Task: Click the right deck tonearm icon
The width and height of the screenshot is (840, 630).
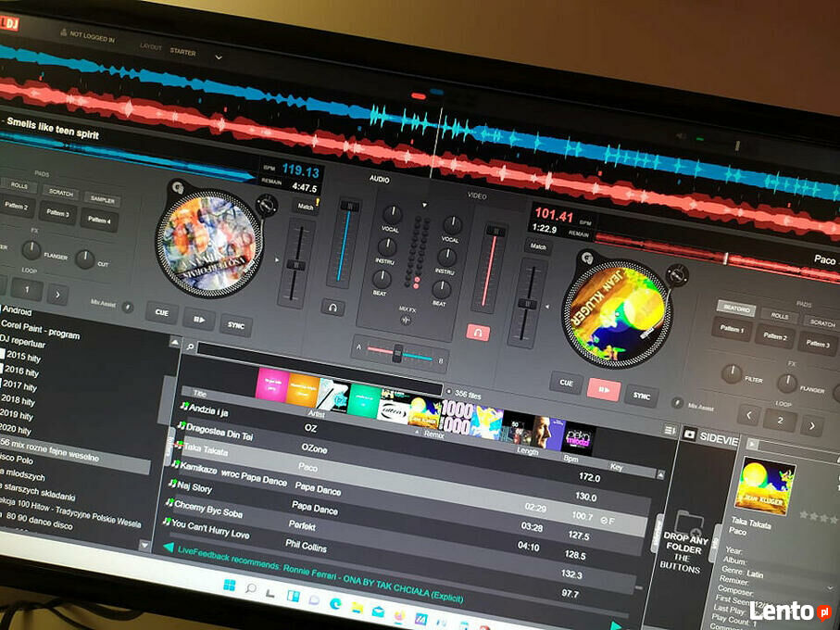Action: click(677, 274)
